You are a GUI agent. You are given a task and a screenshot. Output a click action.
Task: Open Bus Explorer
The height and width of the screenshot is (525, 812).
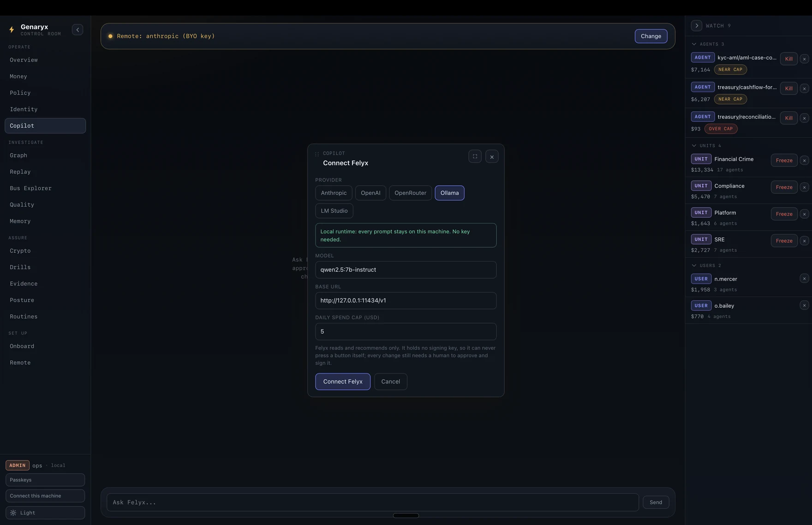click(x=45, y=188)
